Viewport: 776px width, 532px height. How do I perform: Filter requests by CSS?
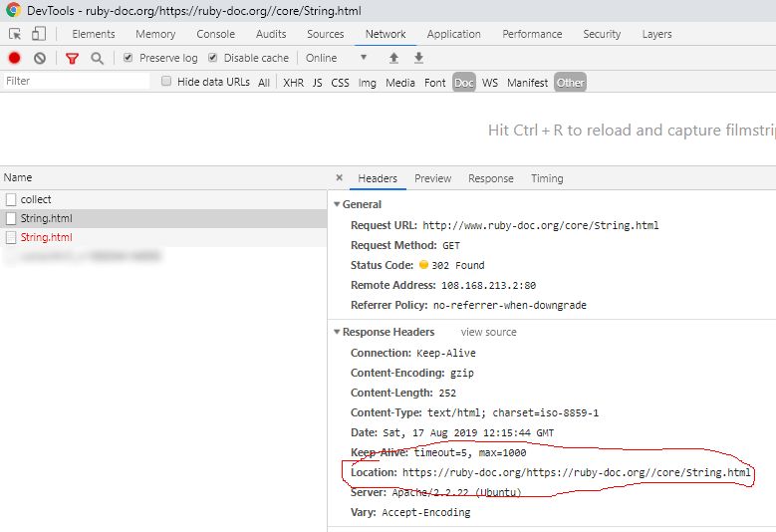coord(340,83)
